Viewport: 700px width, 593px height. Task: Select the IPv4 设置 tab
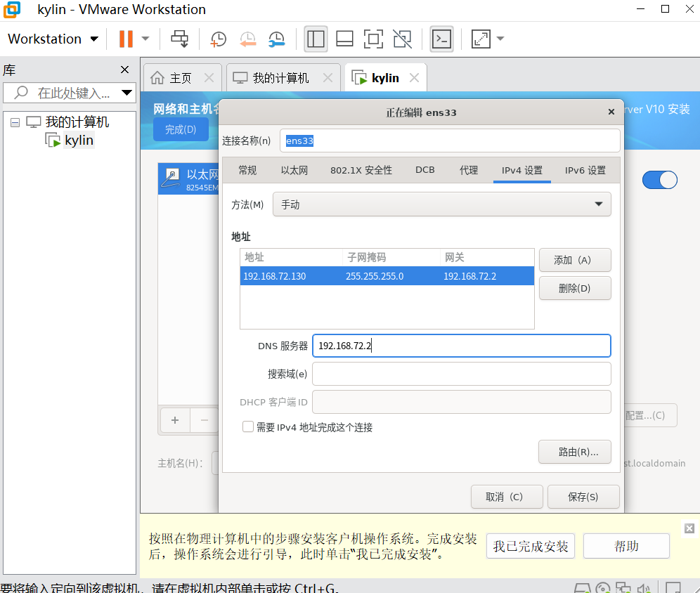(522, 170)
